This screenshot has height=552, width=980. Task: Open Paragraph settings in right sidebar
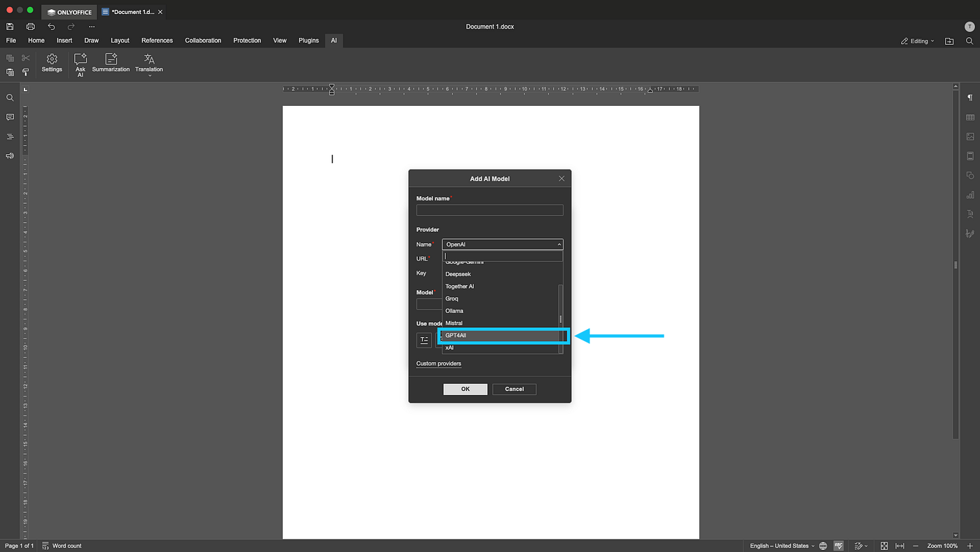[x=970, y=98]
